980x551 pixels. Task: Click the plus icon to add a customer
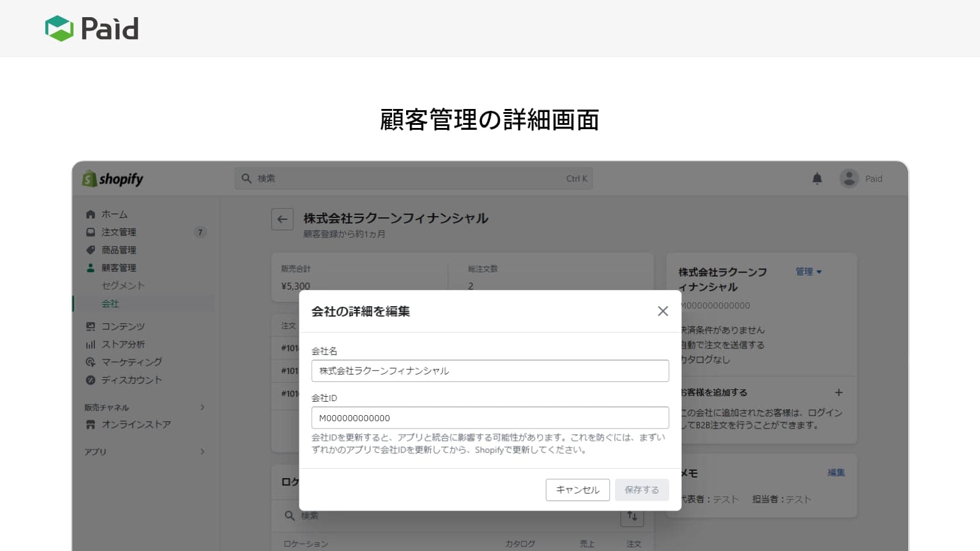pos(839,392)
